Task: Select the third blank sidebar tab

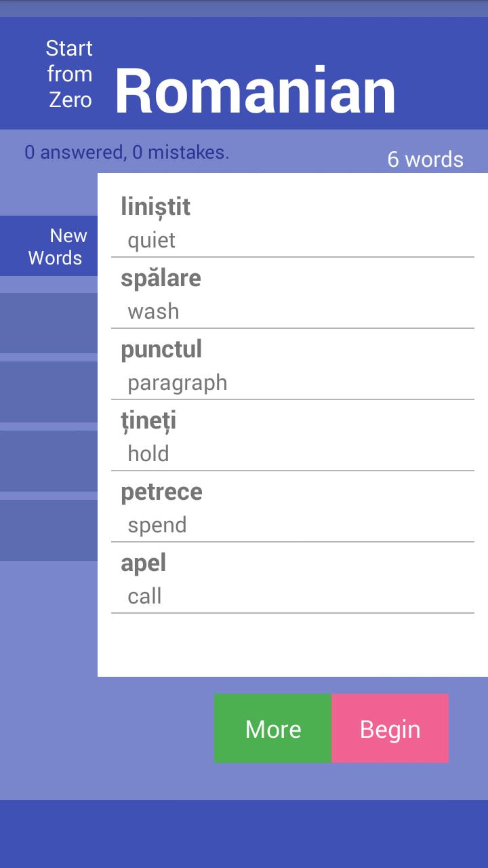Action: (49, 460)
